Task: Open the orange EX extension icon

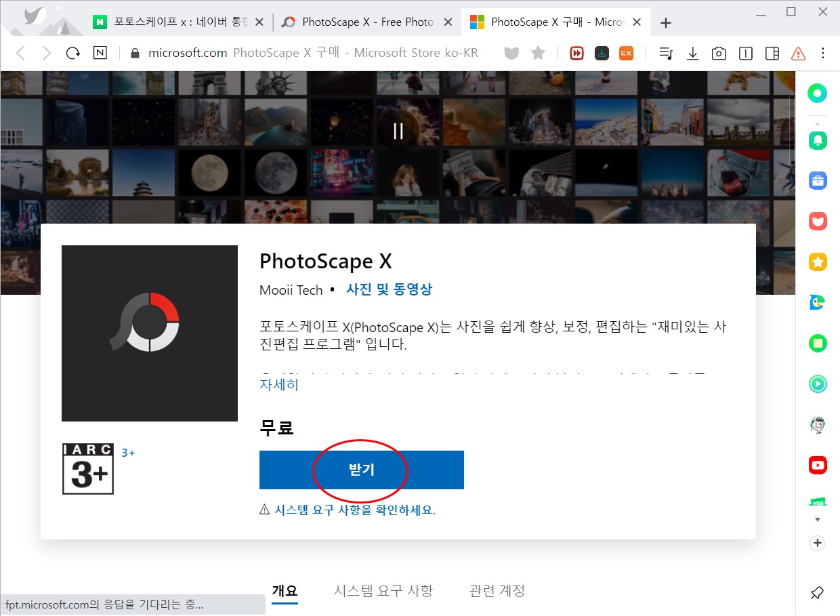Action: tap(626, 53)
